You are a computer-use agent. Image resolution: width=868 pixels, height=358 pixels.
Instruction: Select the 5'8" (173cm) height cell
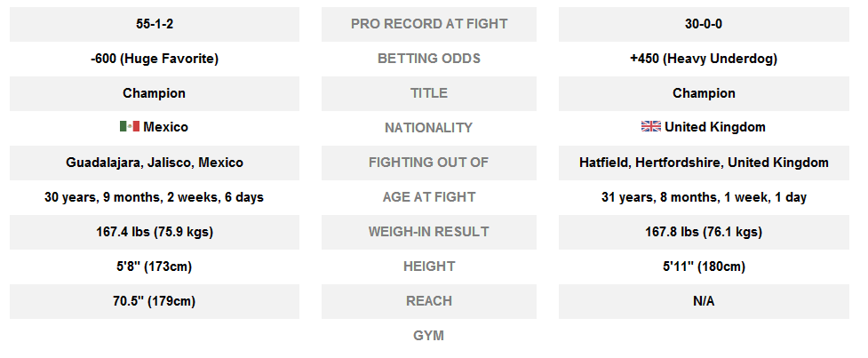click(x=155, y=267)
